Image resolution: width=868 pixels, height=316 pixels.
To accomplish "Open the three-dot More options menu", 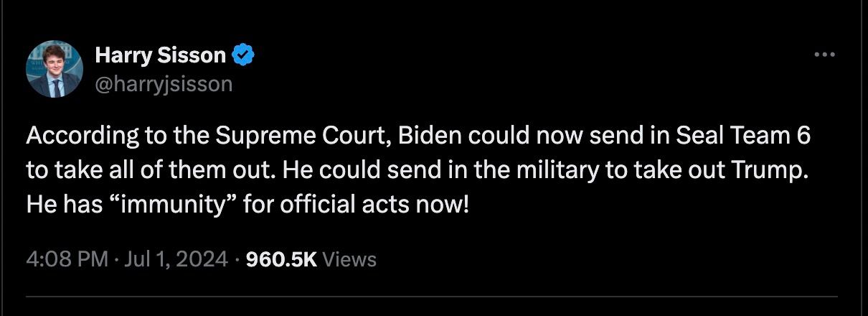I will coord(826,55).
